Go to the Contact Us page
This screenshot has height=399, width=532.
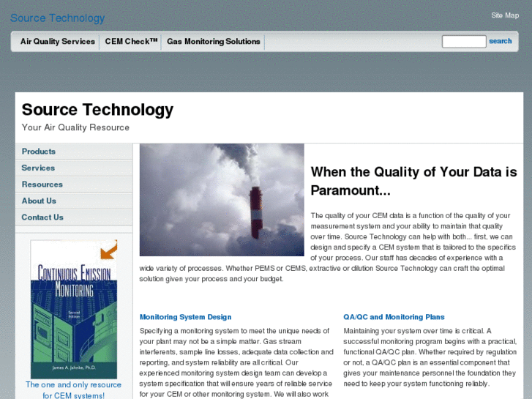coord(74,217)
